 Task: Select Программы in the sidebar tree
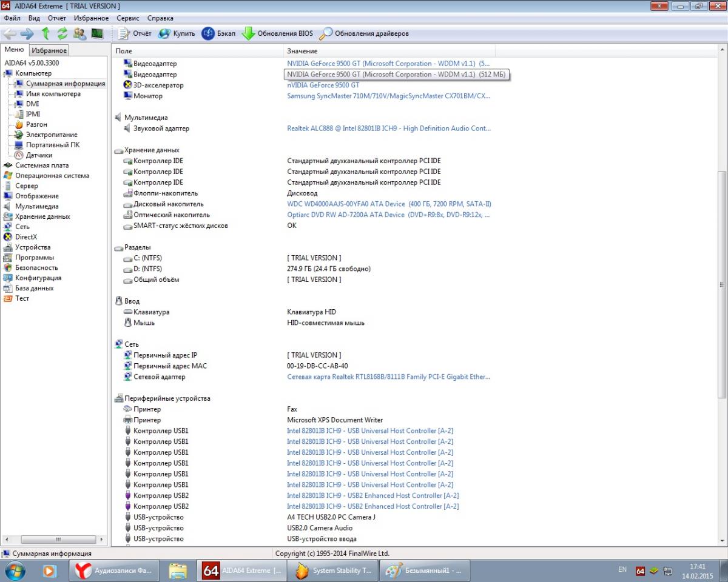coord(35,258)
